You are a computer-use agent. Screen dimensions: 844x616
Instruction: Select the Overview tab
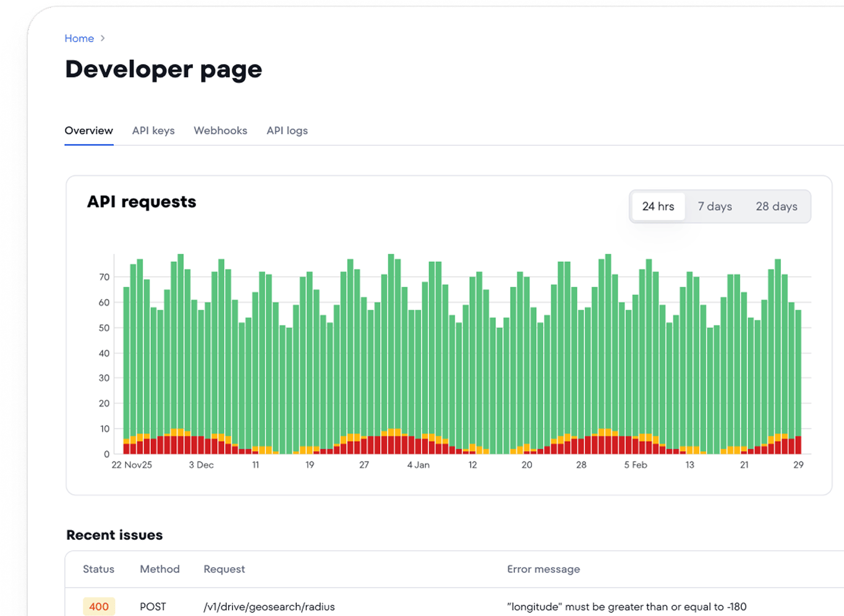click(89, 130)
